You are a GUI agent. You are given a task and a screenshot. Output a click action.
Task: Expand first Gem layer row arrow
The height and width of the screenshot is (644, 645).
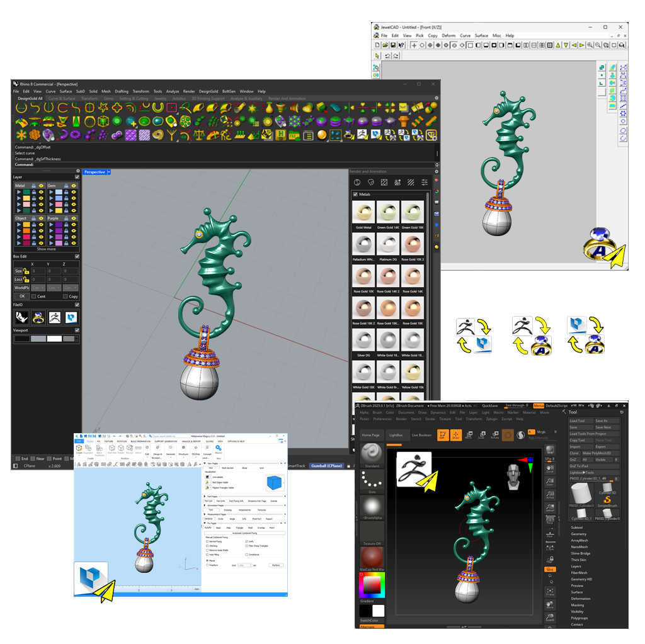point(51,192)
